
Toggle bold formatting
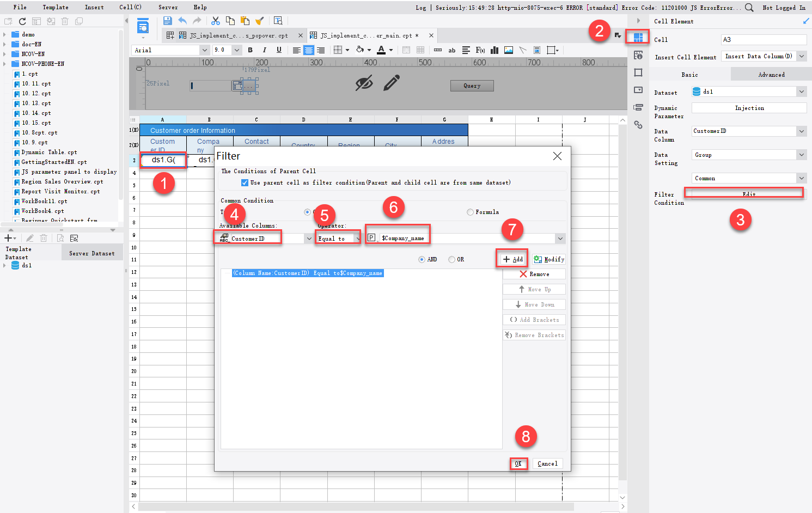[250, 50]
